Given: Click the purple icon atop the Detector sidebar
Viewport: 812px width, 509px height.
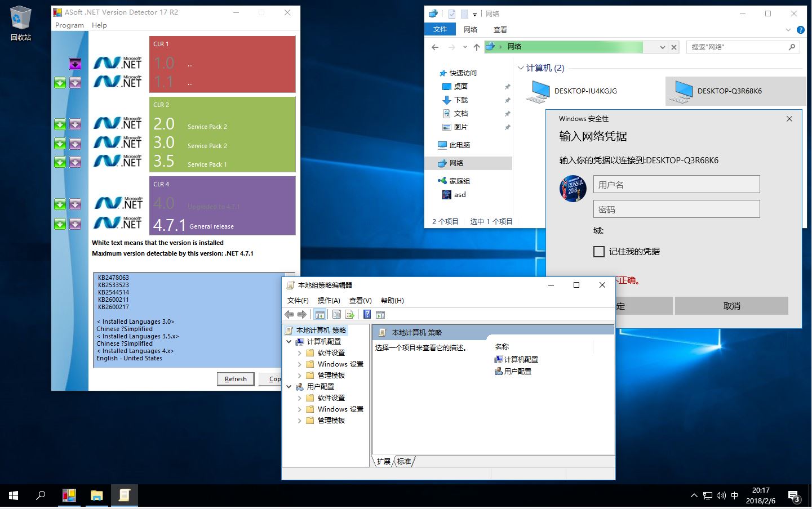Looking at the screenshot, I should click(x=75, y=64).
